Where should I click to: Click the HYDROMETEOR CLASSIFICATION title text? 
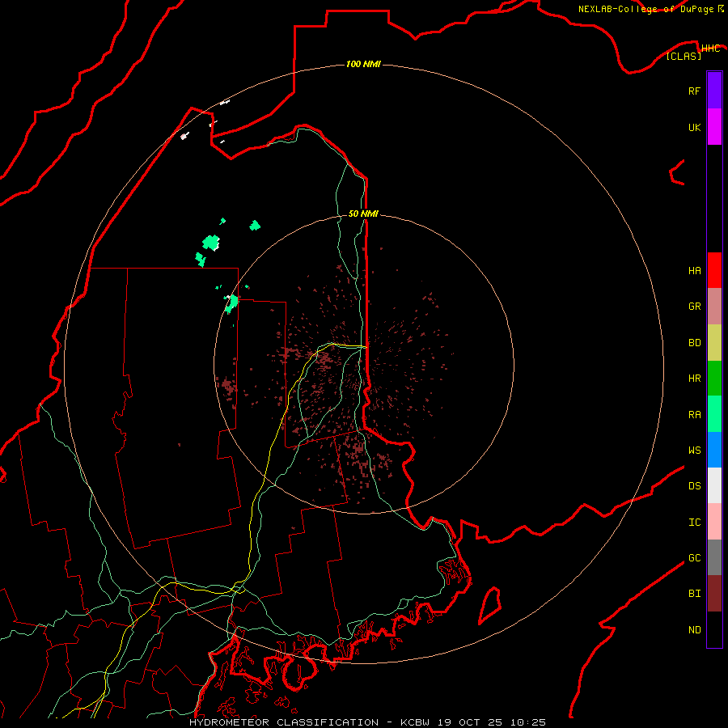coord(284,722)
